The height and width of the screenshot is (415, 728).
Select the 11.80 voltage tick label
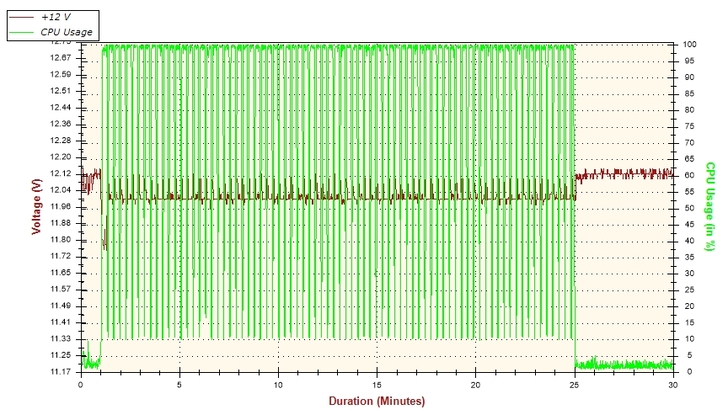tap(60, 240)
